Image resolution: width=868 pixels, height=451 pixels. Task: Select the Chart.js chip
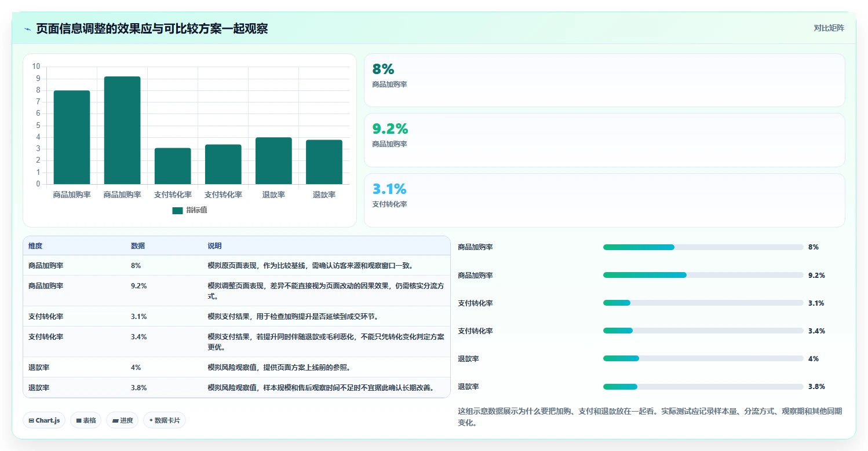44,420
